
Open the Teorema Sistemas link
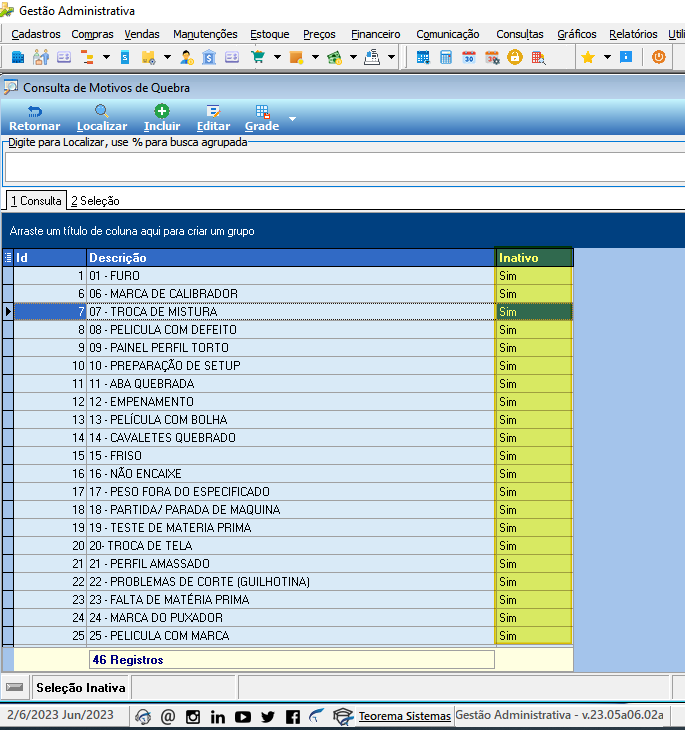point(405,716)
